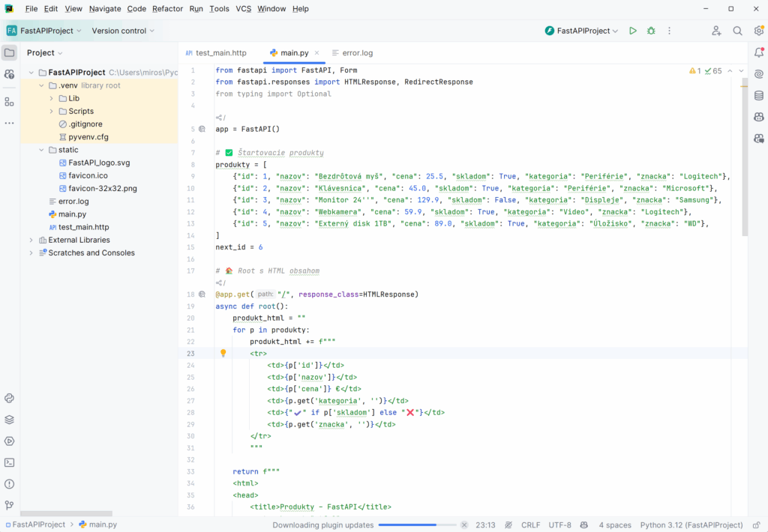Open AI Assistant spiral icon
This screenshot has width=768, height=532.
tap(759, 74)
